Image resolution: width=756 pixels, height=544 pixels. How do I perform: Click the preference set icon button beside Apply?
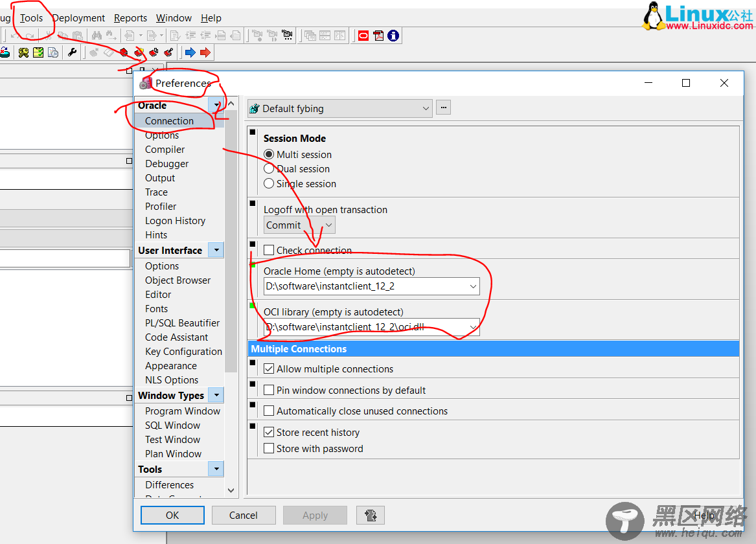(x=371, y=515)
